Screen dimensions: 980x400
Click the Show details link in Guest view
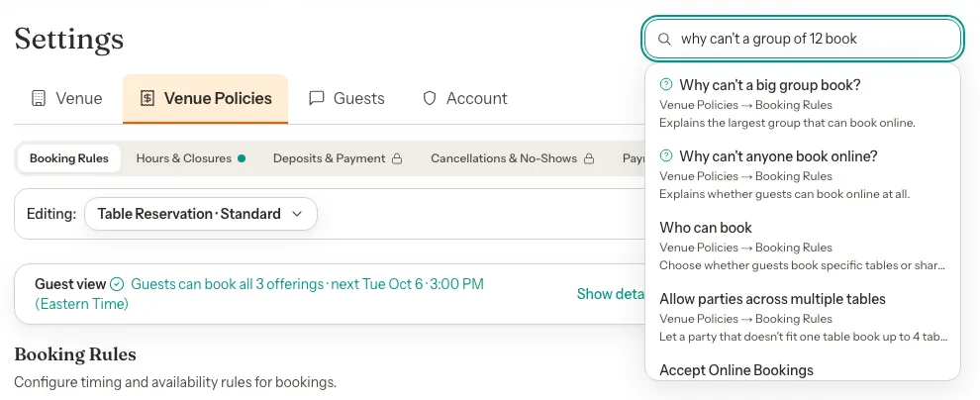611,294
